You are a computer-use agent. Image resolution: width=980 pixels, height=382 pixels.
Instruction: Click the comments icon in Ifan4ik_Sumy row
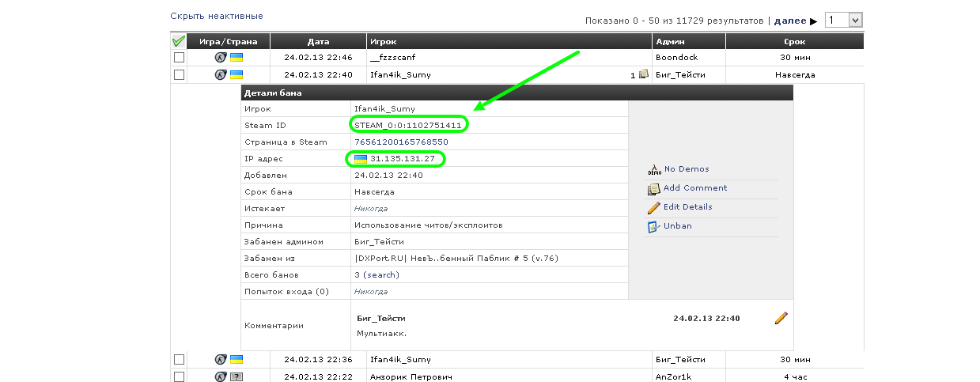pyautogui.click(x=644, y=74)
